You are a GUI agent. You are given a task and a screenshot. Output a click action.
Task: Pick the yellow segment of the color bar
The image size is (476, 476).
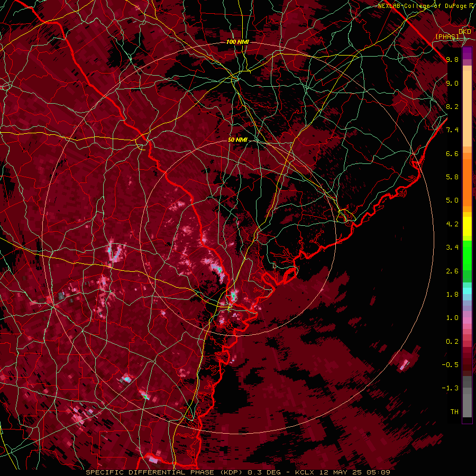coord(467,226)
